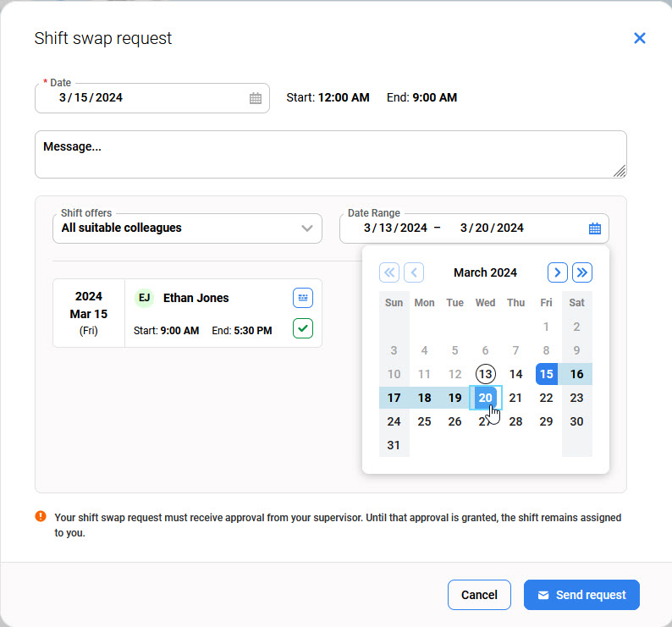Select March 13 in the calendar
This screenshot has height=627, width=672.
[x=485, y=374]
